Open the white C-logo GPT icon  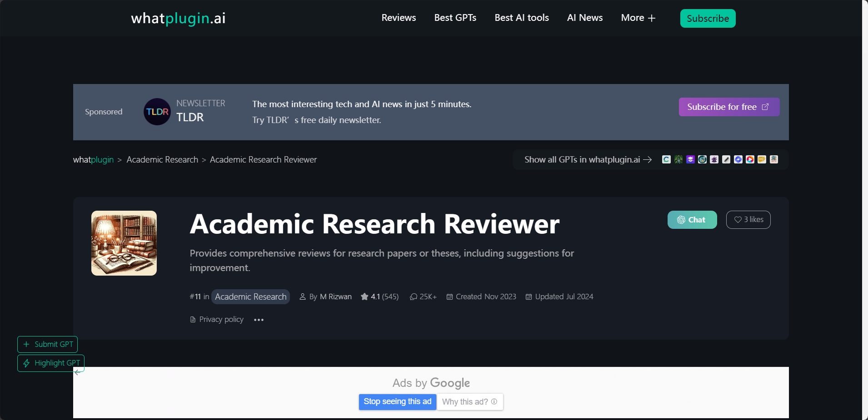pyautogui.click(x=666, y=159)
